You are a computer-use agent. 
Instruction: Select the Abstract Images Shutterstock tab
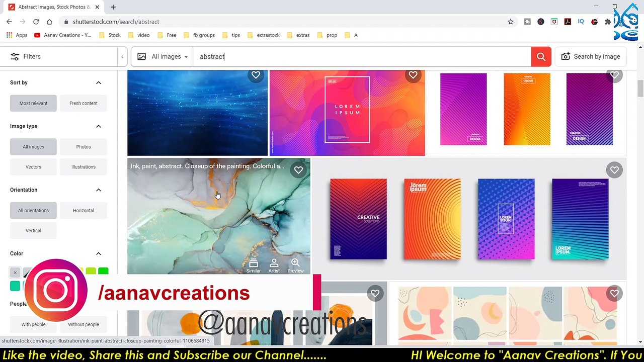(53, 7)
